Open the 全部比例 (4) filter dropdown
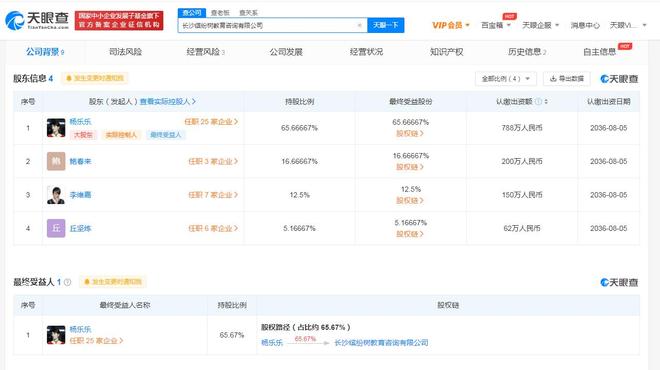The image size is (660, 370). [506, 79]
